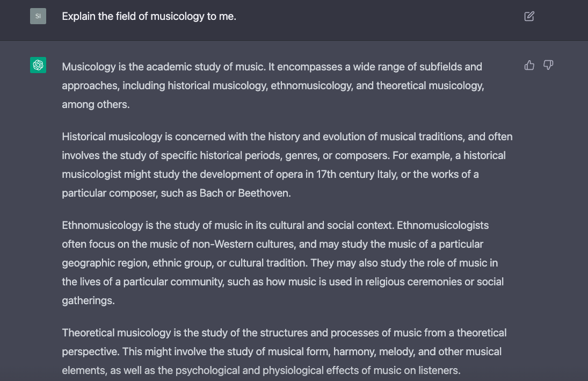Click the paragraph starting "Musicology is the academic"
Viewport: 588px width, 381px height.
tap(273, 85)
